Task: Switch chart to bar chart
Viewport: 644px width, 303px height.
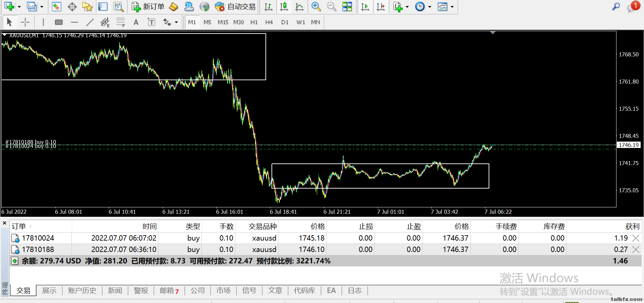Action: point(268,6)
